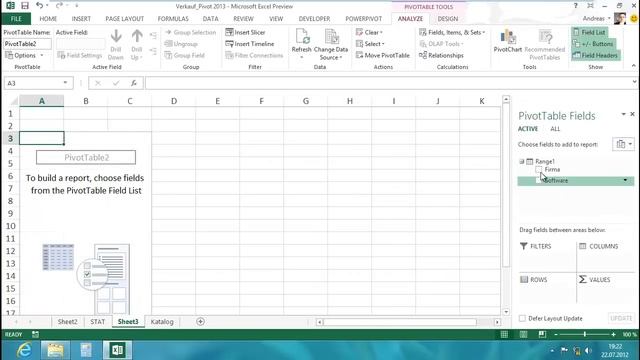
Task: Click Insert Slicer
Action: pyautogui.click(x=245, y=32)
